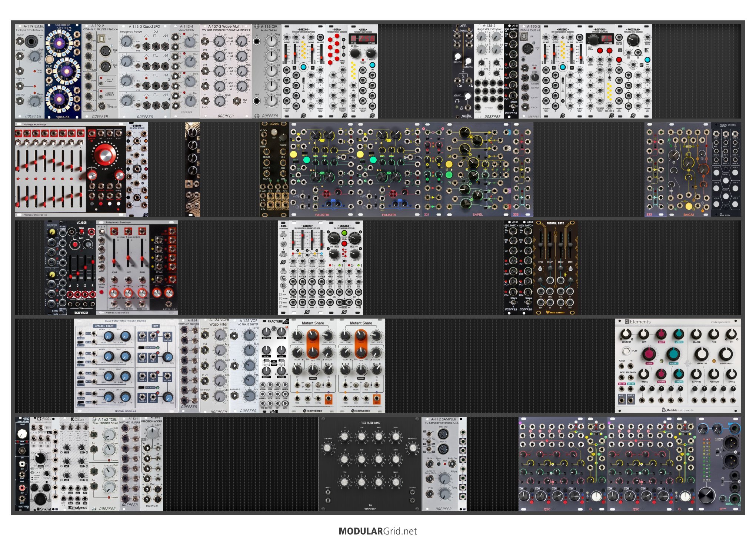Click the USB port on A-192-2
The width and height of the screenshot is (756, 539).
coord(102,39)
